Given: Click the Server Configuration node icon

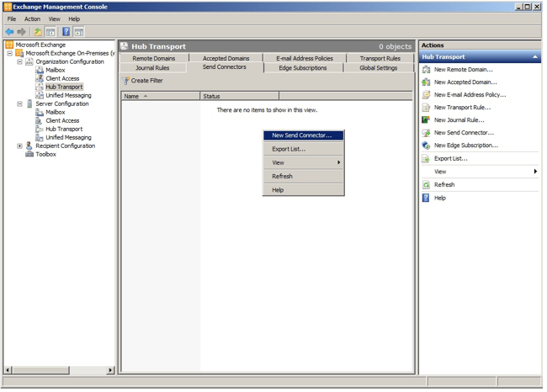Looking at the screenshot, I should coord(29,103).
